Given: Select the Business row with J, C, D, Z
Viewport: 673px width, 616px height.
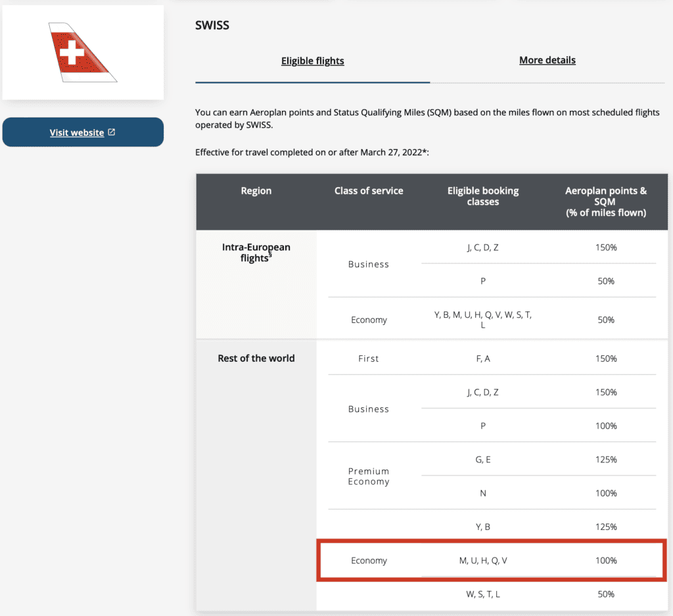Looking at the screenshot, I should (x=482, y=392).
